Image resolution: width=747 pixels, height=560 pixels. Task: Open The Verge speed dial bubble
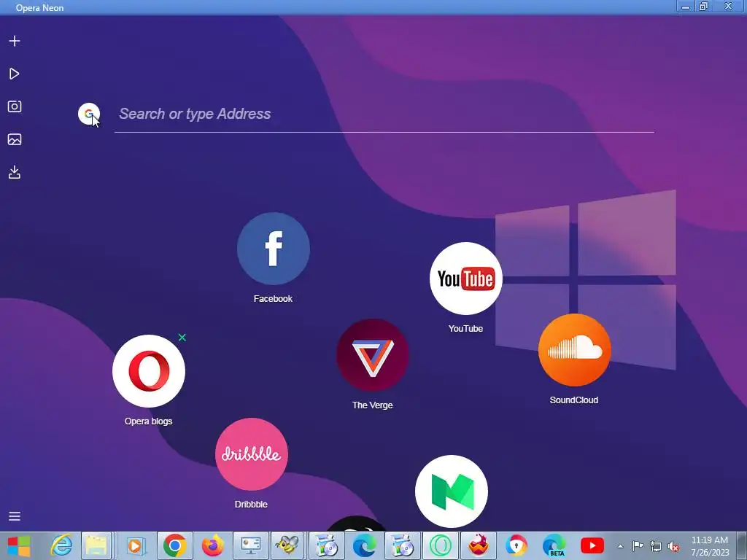[373, 355]
